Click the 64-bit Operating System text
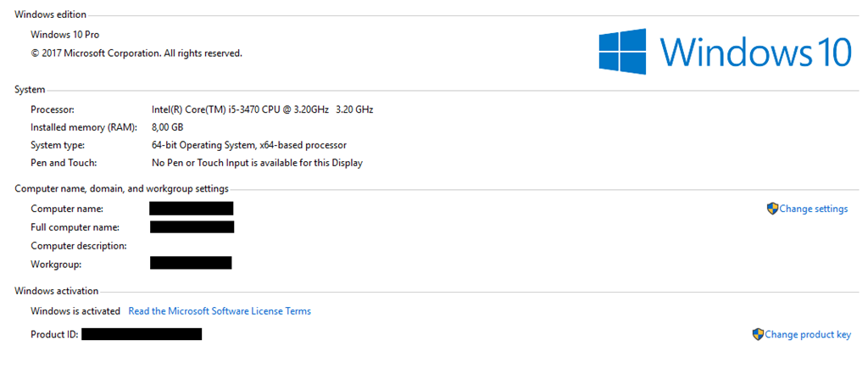Screen dimensions: 868x374 coord(248,145)
